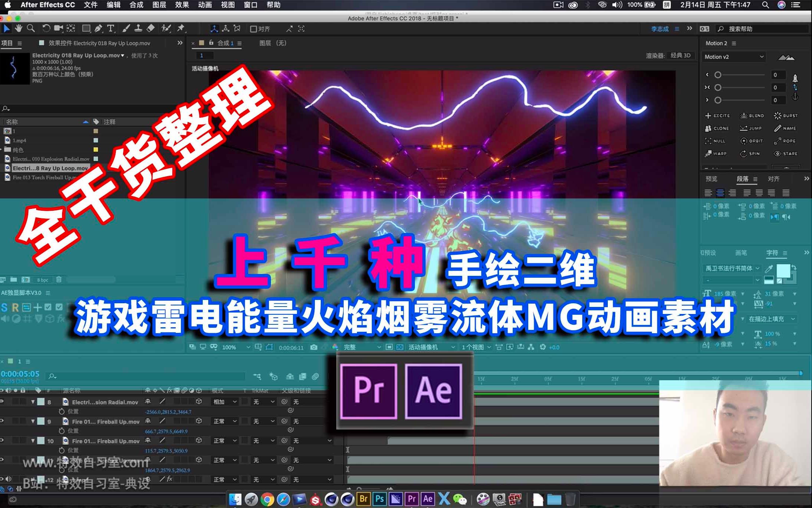Select the Rotation tool

tap(46, 29)
